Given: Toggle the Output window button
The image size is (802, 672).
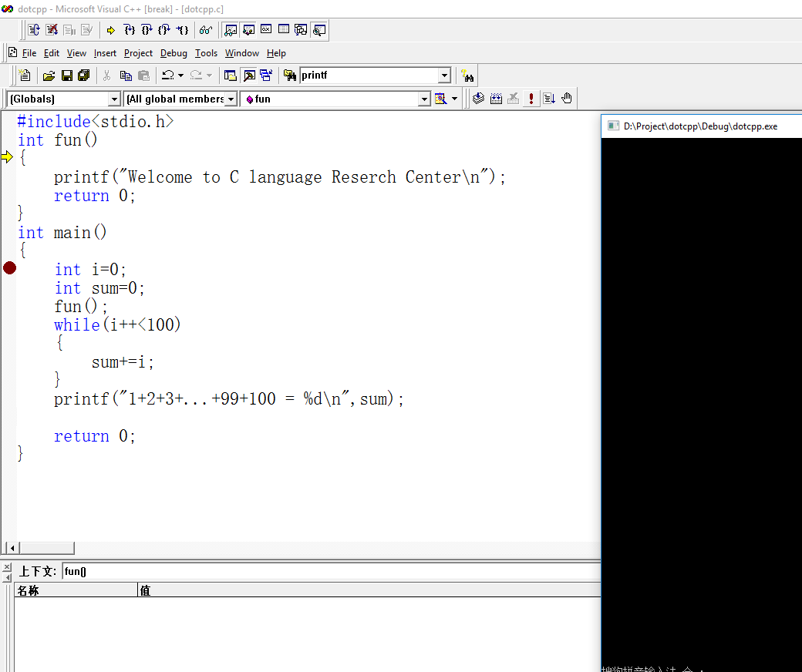Looking at the screenshot, I should [x=248, y=76].
